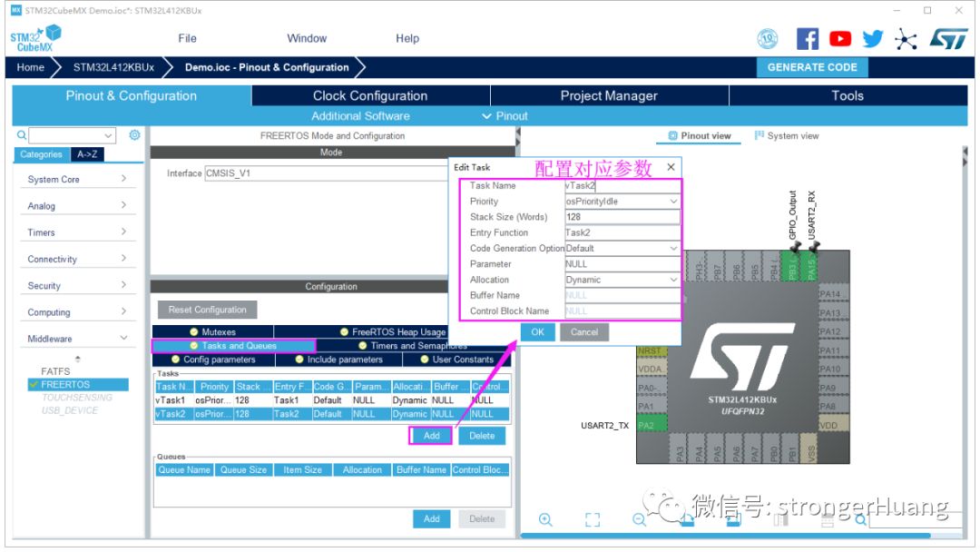Expand the System Core category
The image size is (980, 552).
point(77,180)
